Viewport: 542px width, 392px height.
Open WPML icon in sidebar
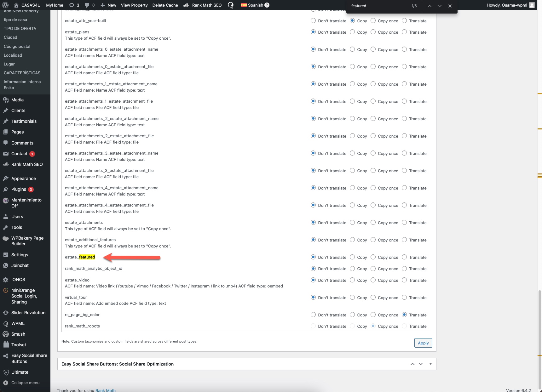6,323
